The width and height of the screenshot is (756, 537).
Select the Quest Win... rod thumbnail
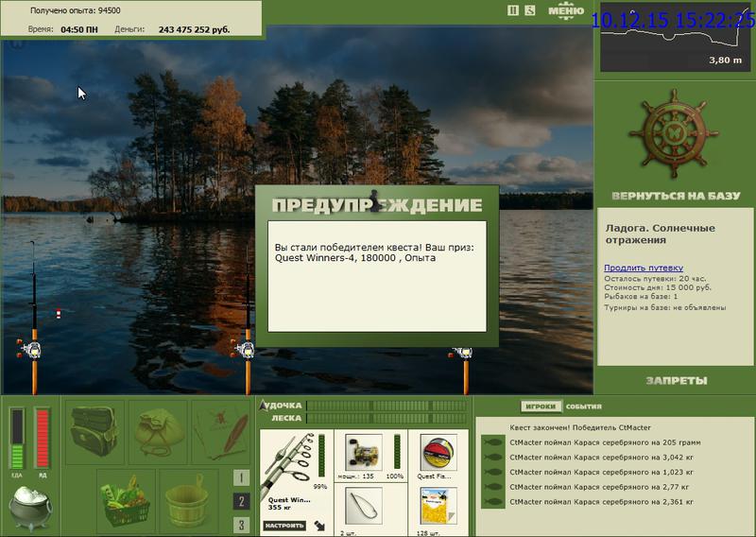click(288, 464)
